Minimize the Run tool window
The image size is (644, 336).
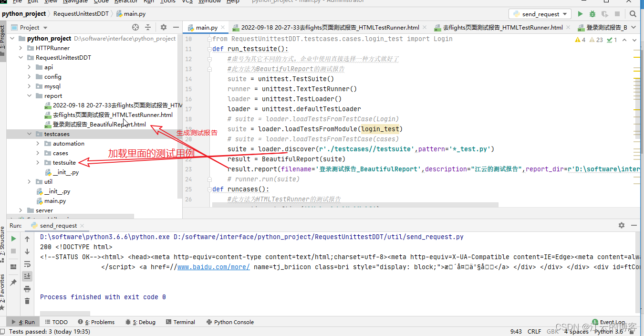pyautogui.click(x=634, y=225)
